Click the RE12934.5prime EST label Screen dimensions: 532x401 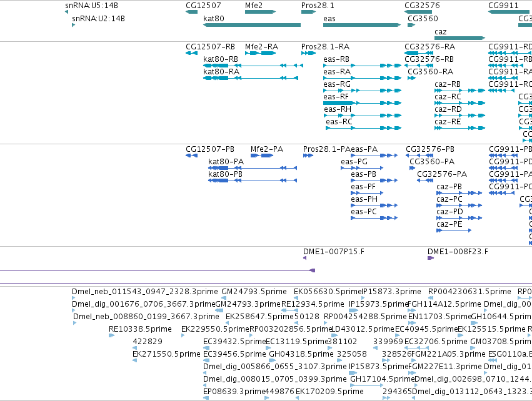click(313, 304)
